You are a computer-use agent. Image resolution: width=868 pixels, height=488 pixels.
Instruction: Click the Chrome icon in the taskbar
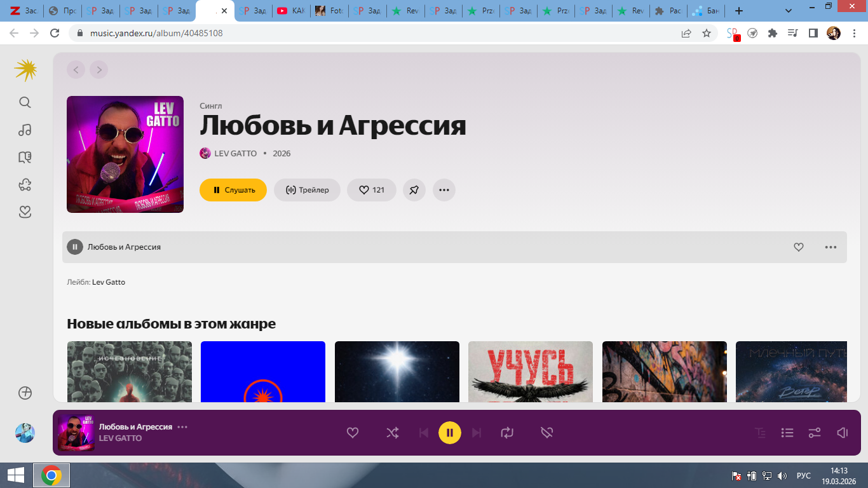51,475
